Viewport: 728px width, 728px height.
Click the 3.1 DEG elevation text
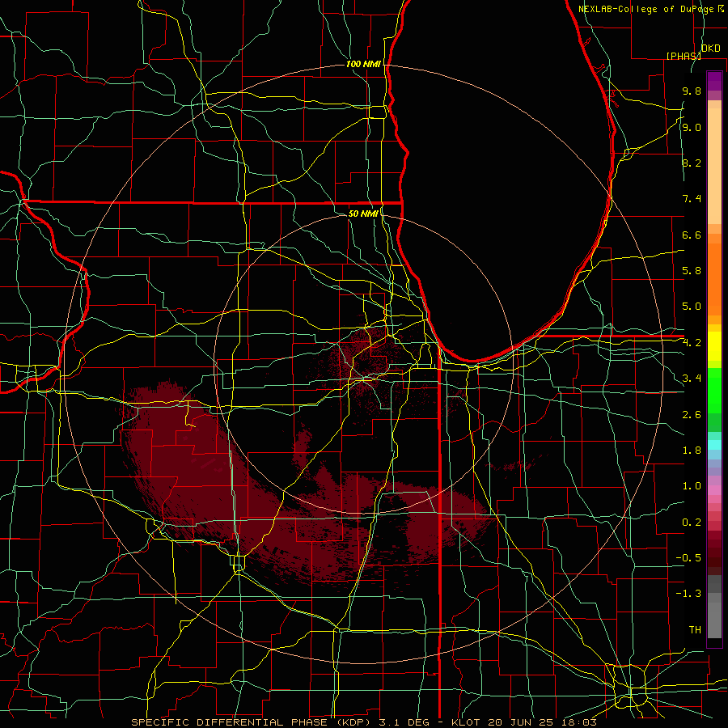pos(405,722)
